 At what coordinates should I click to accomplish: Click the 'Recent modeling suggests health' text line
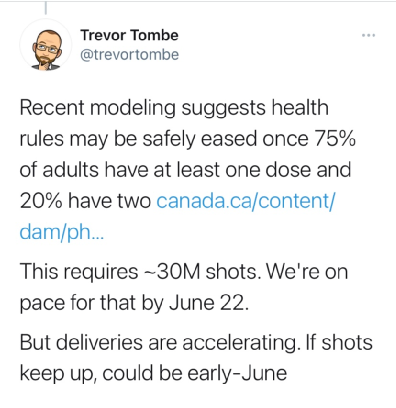[x=174, y=108]
